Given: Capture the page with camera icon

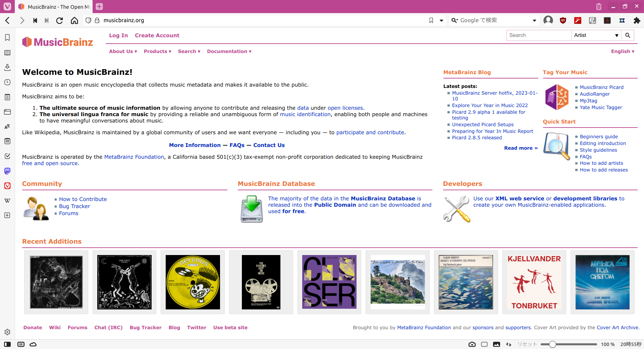Looking at the screenshot, I should (x=472, y=344).
